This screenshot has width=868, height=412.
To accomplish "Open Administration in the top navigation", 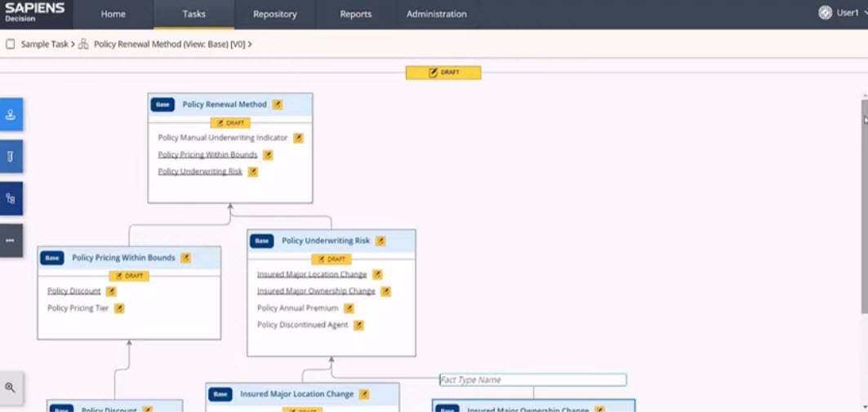I will [x=436, y=14].
